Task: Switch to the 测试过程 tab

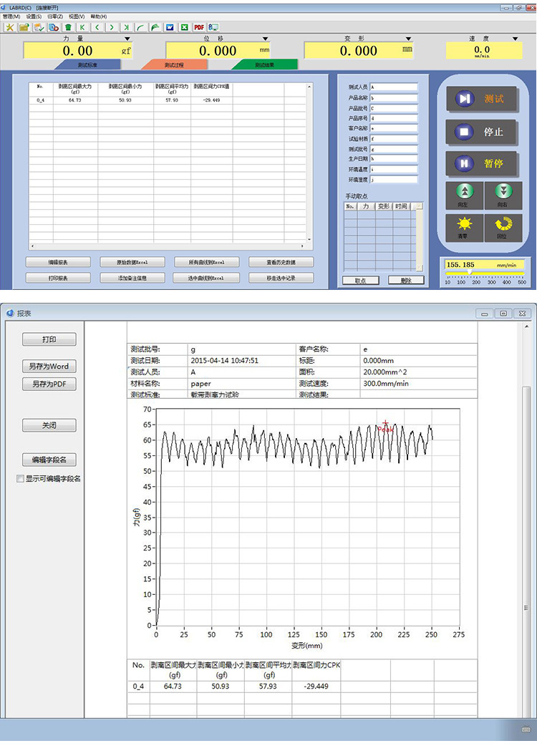Action: 174,64
